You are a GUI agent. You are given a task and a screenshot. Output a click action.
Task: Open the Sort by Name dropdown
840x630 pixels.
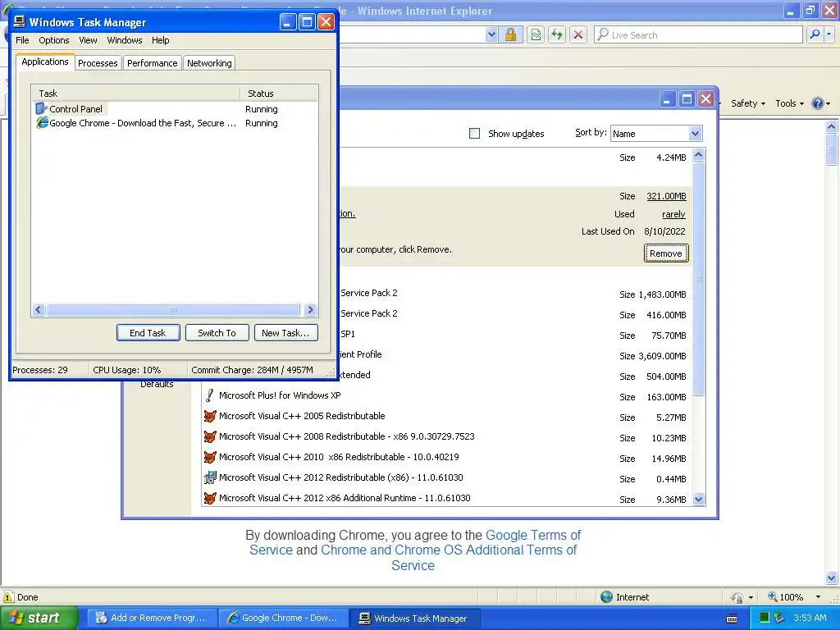coord(695,134)
